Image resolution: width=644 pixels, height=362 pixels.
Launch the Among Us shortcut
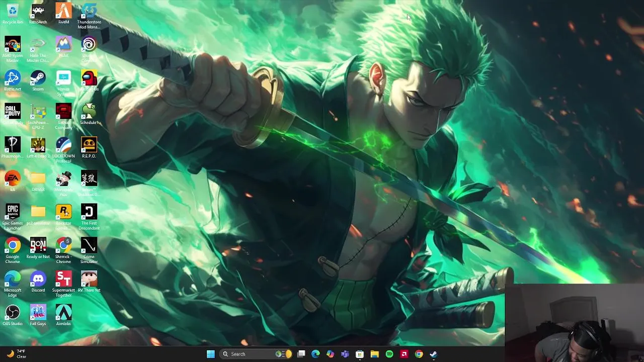pyautogui.click(x=89, y=80)
